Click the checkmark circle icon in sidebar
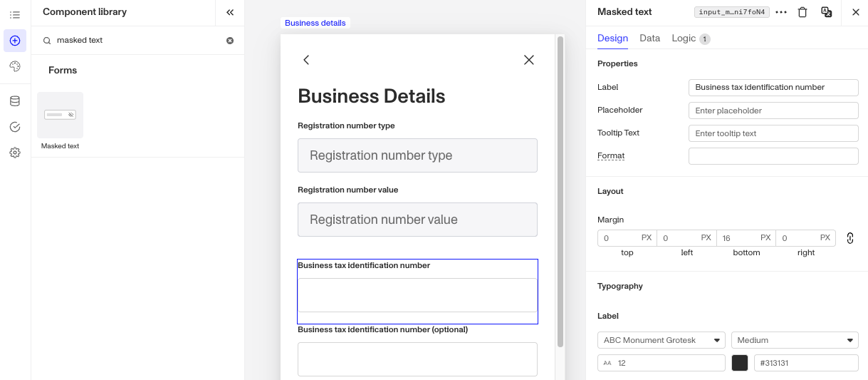The width and height of the screenshot is (868, 380). coord(15,127)
